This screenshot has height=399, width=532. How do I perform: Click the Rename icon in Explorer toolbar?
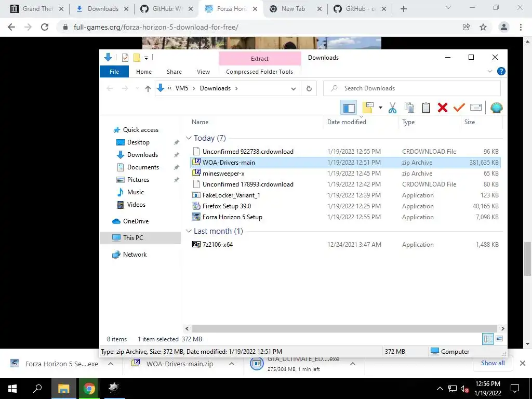(476, 108)
